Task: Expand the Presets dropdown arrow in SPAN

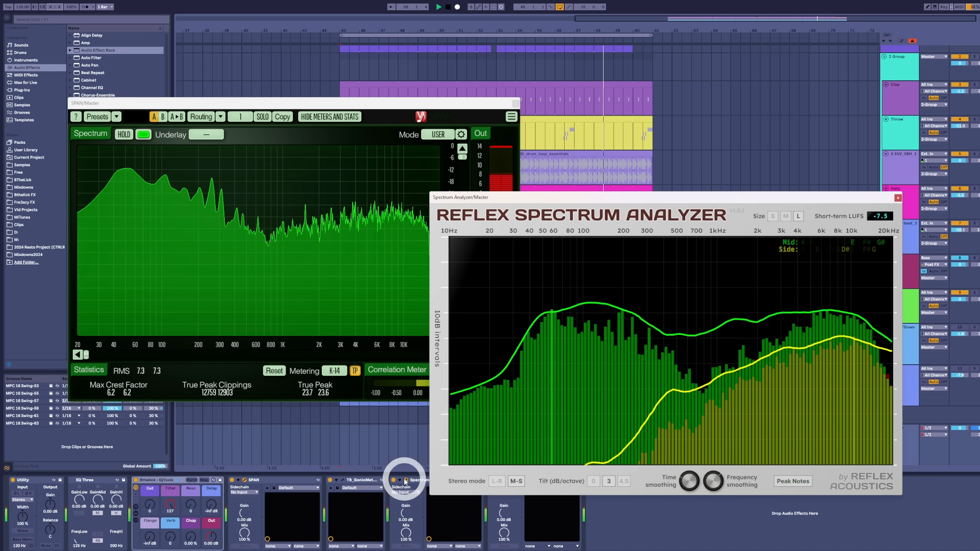Action: click(116, 117)
